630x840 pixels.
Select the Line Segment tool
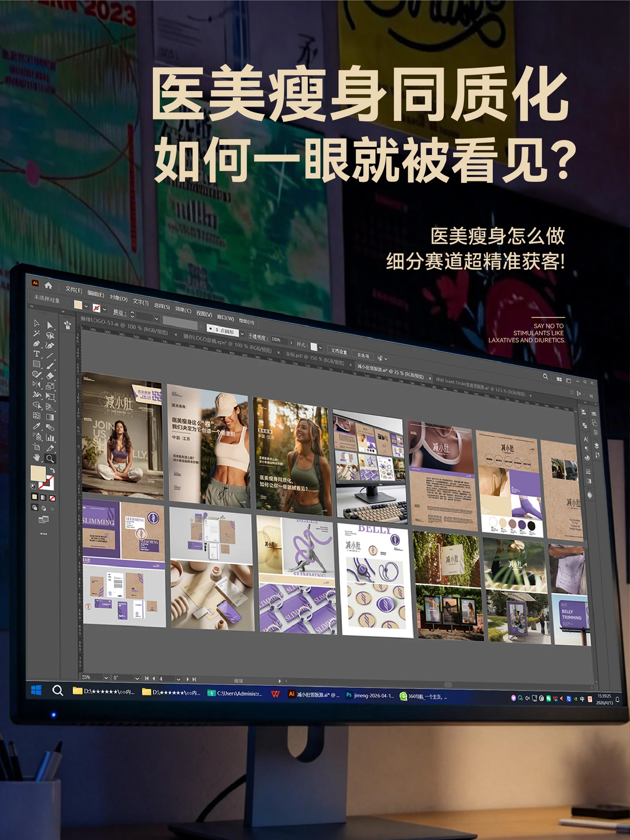(x=50, y=356)
